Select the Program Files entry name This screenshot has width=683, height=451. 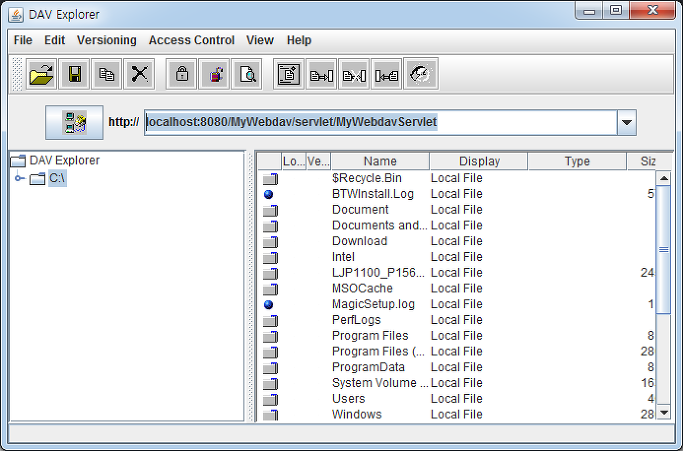(x=370, y=336)
